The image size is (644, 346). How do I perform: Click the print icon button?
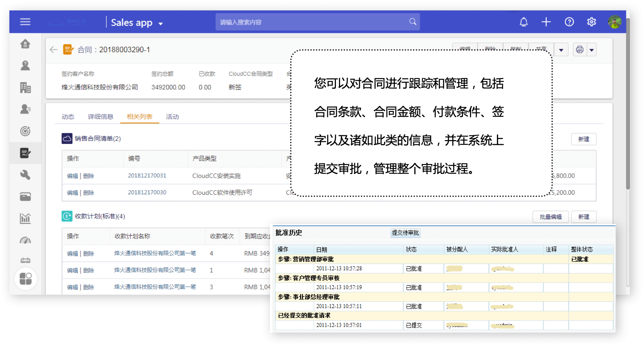580,50
